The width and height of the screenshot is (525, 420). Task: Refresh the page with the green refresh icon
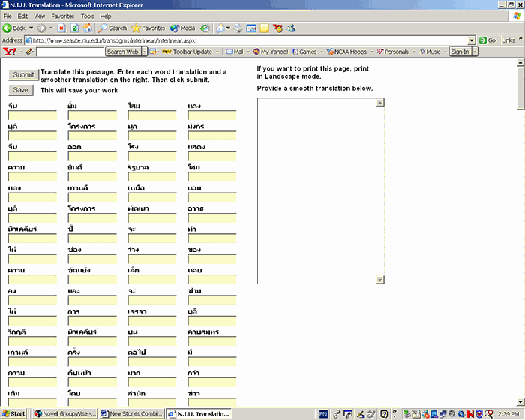(75, 28)
